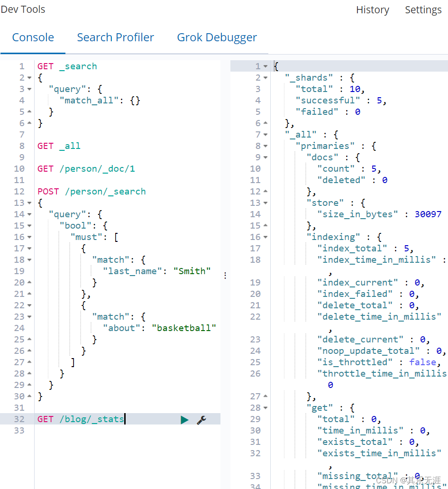Image resolution: width=448 pixels, height=489 pixels.
Task: Collapse _all block in response line 7
Action: (265, 135)
